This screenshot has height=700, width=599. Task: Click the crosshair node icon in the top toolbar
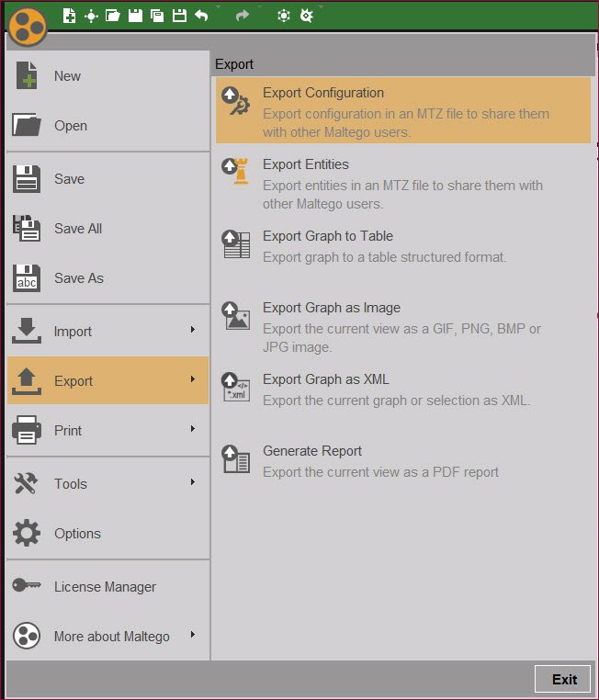91,17
